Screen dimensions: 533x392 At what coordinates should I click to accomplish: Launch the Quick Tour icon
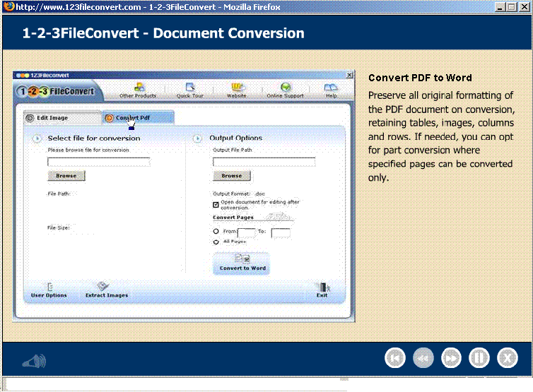pyautogui.click(x=190, y=90)
